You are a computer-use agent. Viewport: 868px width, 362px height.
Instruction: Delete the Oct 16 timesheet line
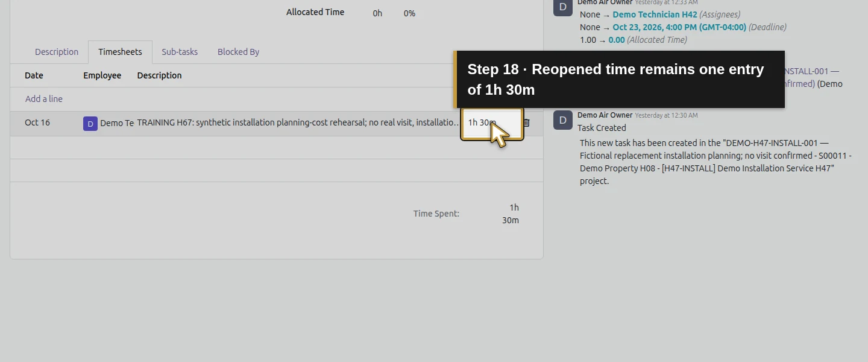tap(526, 122)
